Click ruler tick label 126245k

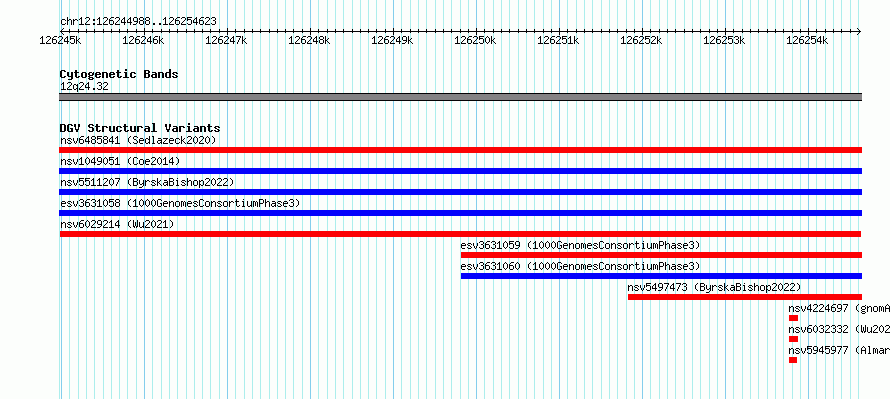pos(60,40)
